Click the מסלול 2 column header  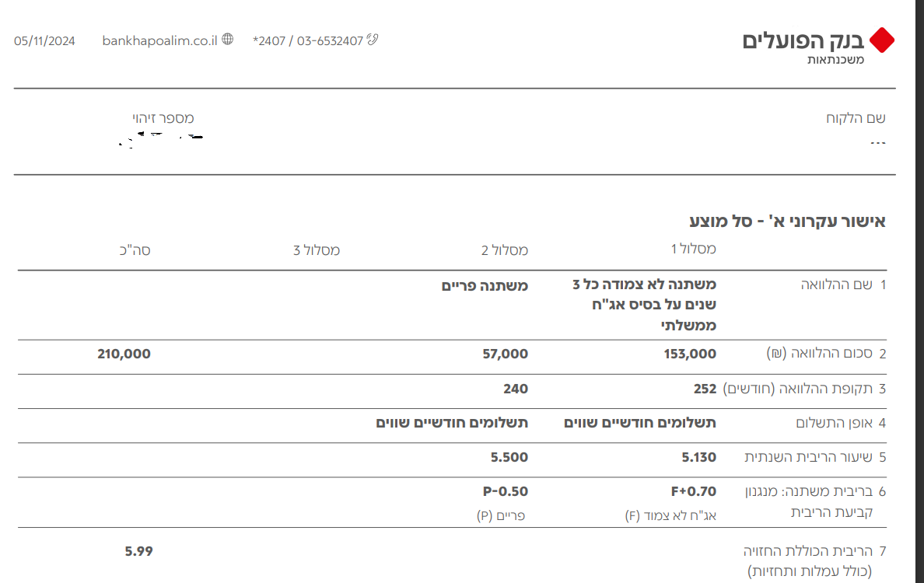click(x=504, y=250)
